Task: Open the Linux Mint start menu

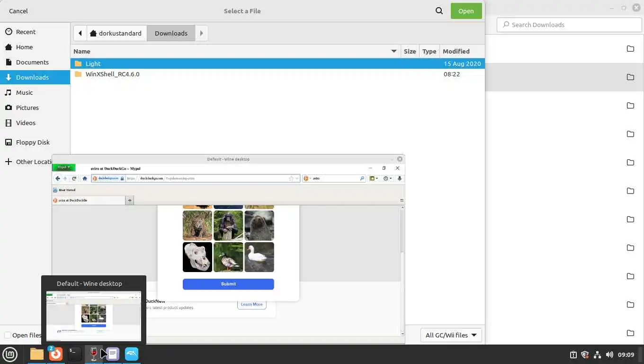Action: 10,354
